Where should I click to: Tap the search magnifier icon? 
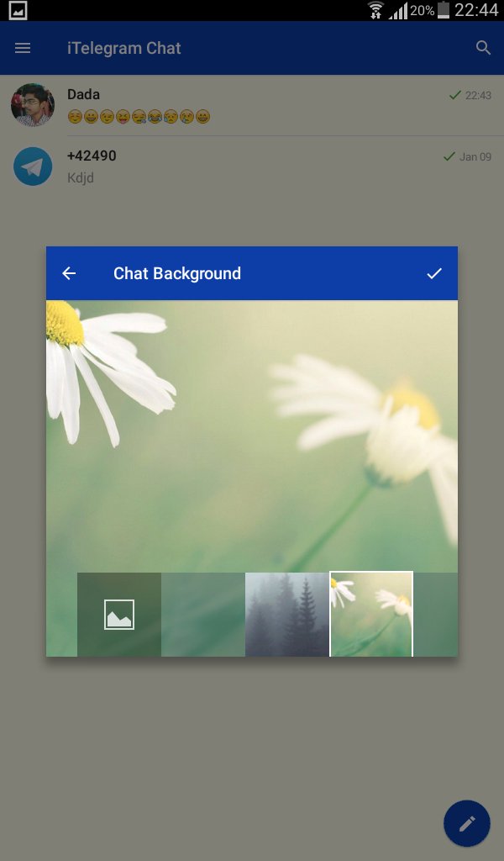click(483, 48)
